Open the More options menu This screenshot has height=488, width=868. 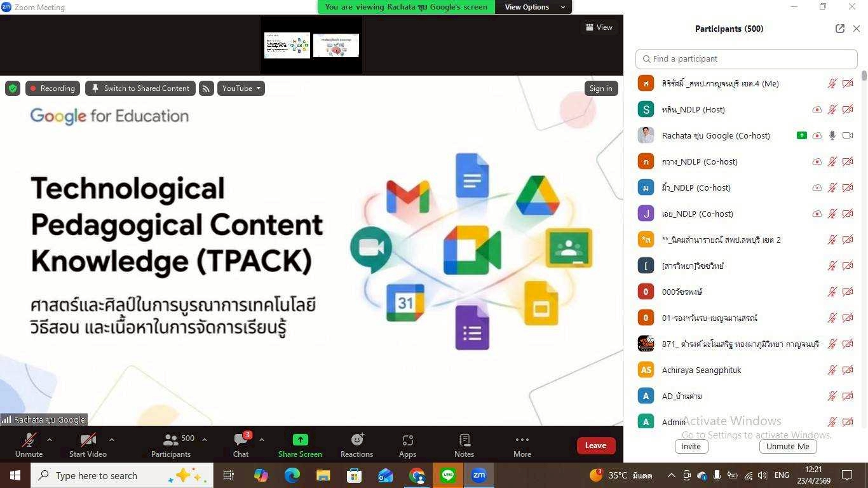click(522, 445)
